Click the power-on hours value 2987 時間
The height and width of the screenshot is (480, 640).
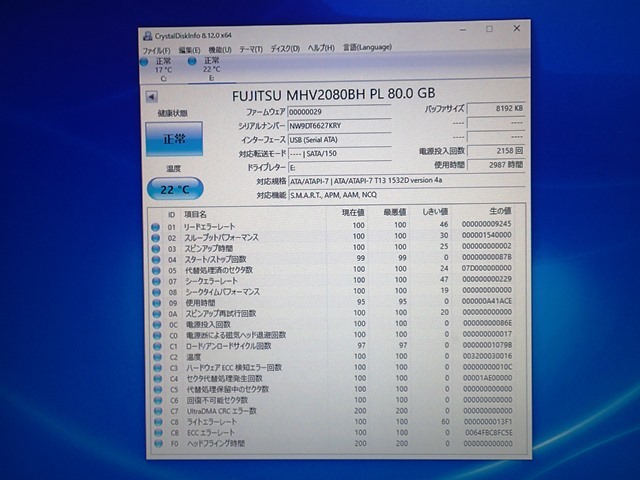click(x=496, y=165)
